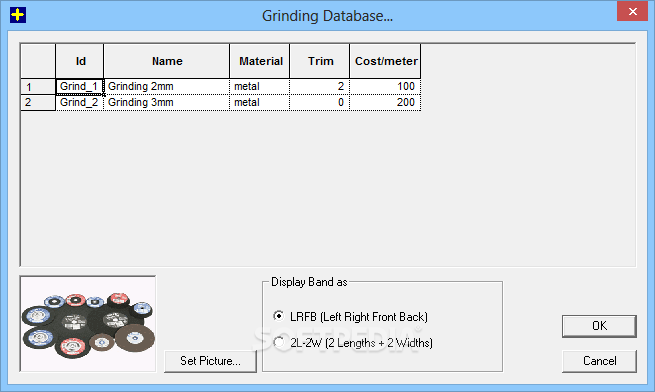The image size is (655, 392).
Task: Select row header number 1
Action: point(38,87)
